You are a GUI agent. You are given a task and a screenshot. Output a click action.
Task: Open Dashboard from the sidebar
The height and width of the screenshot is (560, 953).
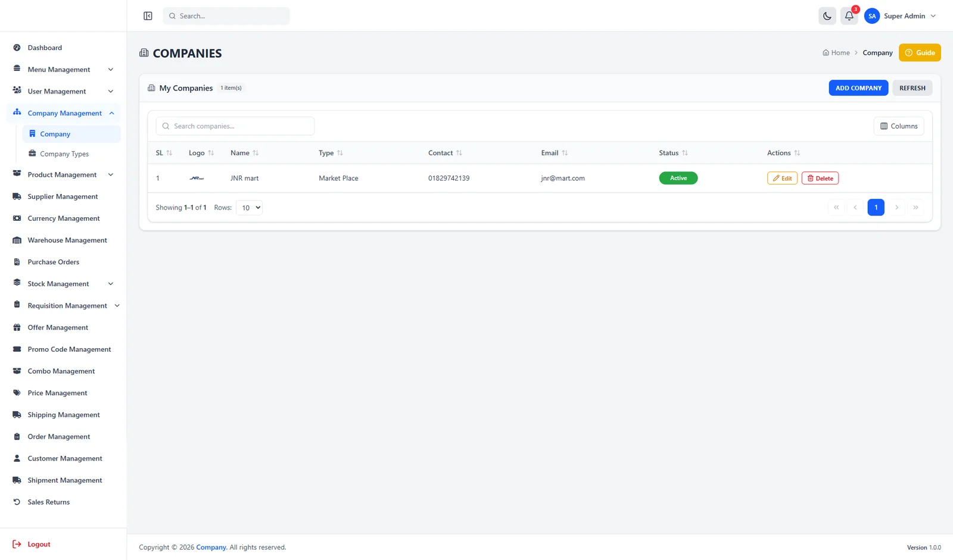[x=63, y=48]
